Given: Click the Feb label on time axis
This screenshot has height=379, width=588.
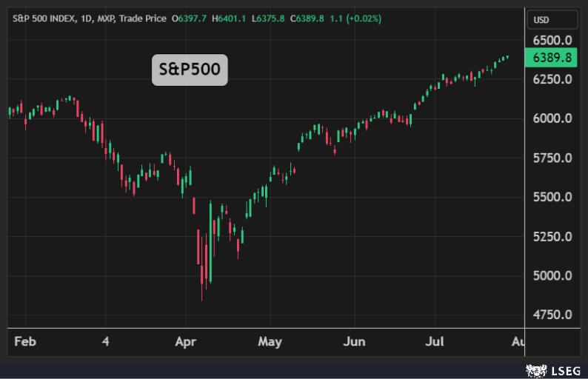Looking at the screenshot, I should point(26,342).
